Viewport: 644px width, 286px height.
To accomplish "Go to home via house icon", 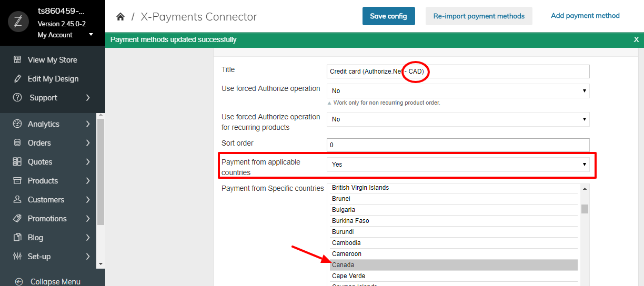I will point(120,17).
